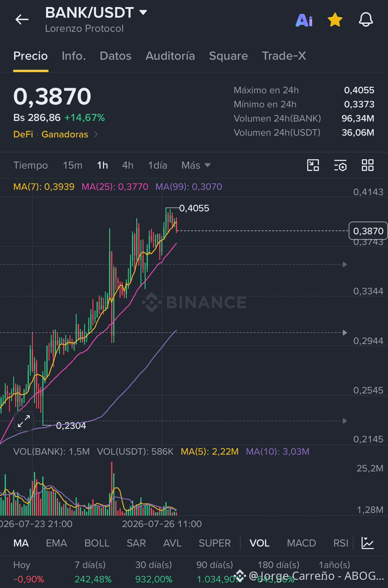Select the Tiempo chart interval
388x588 pixels.
pyautogui.click(x=30, y=165)
